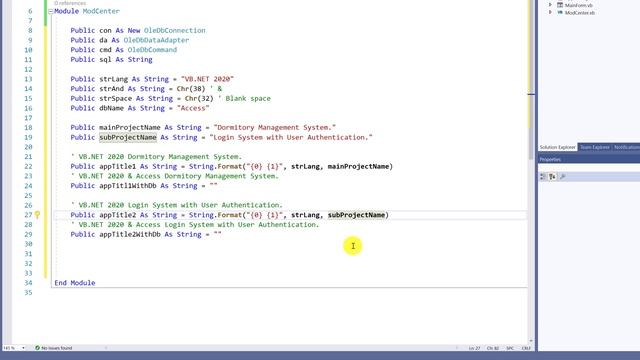This screenshot has width=640, height=360.
Task: Click OleDbCommand type on line 10
Action: pos(152,50)
